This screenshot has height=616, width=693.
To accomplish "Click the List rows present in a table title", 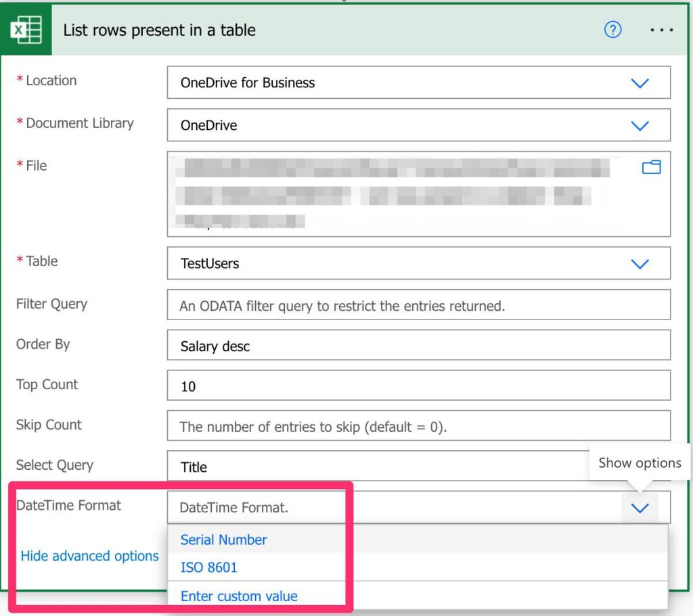I will pyautogui.click(x=159, y=30).
